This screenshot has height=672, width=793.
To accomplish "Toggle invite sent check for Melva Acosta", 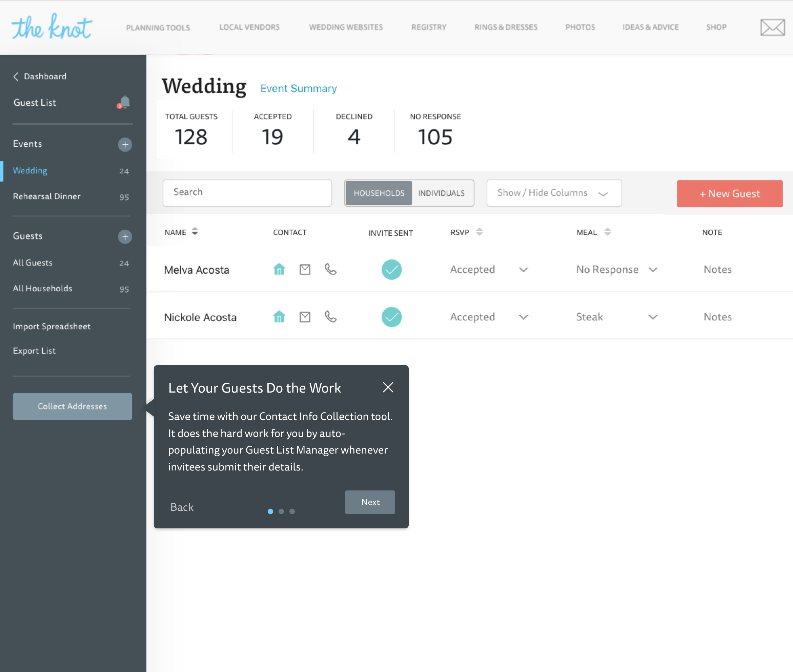I will [391, 269].
